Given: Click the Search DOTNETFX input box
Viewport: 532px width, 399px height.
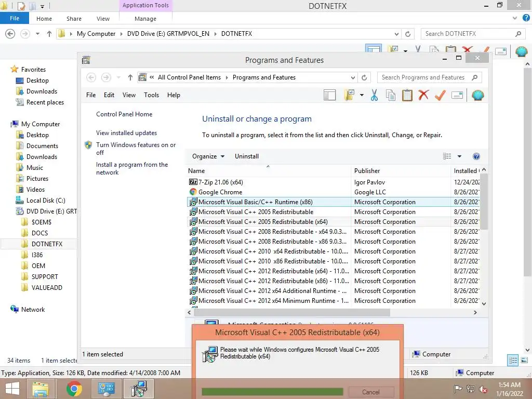Looking at the screenshot, I should pyautogui.click(x=473, y=34).
